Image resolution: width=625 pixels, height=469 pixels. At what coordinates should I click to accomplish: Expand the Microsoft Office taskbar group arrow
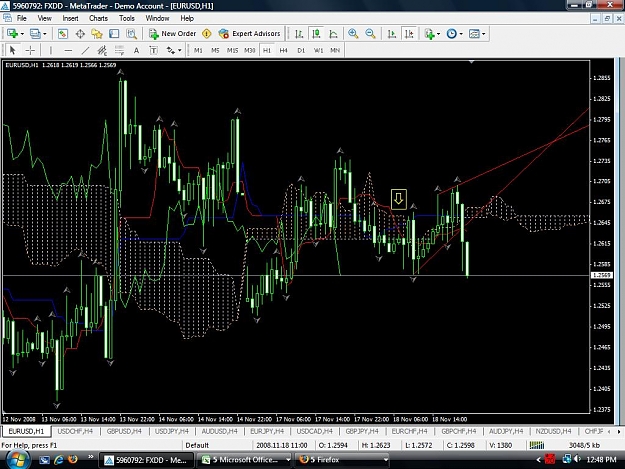click(288, 460)
